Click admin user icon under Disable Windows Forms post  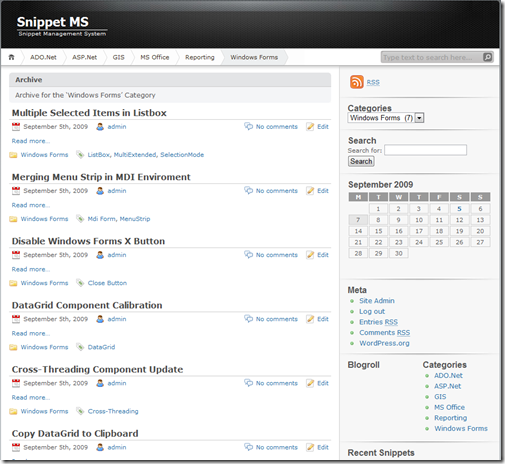point(100,255)
